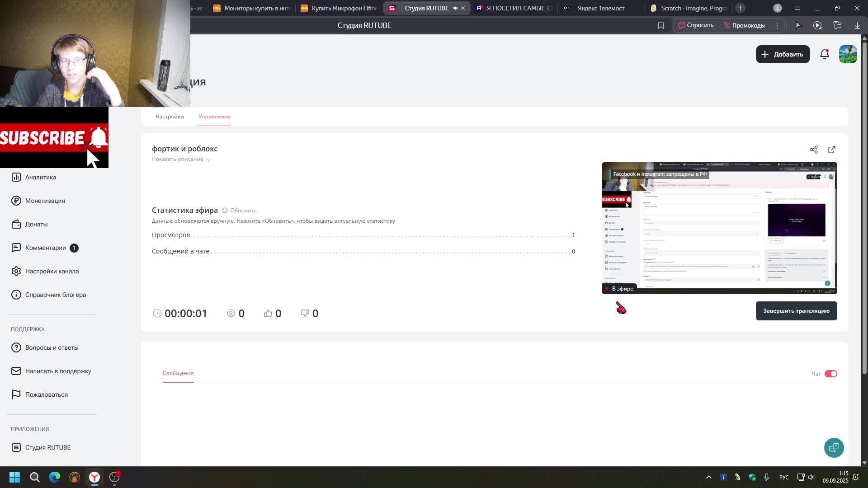
Task: Open the support chat widget icon
Action: coord(834,447)
